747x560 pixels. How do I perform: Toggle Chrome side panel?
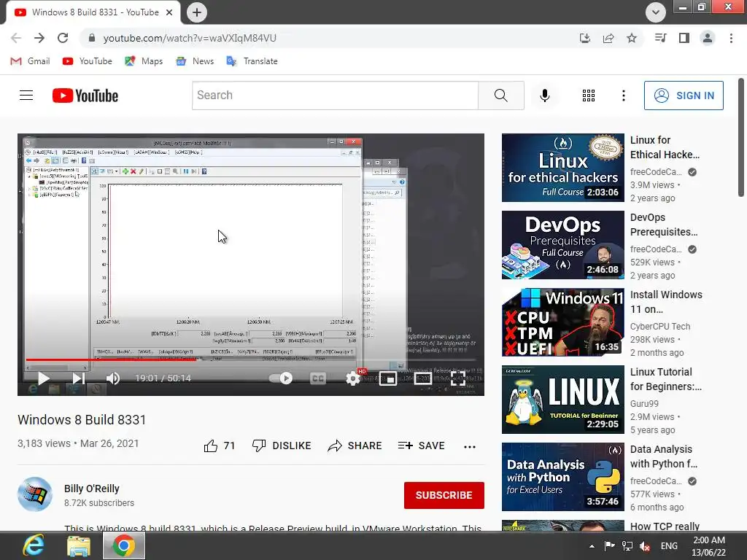tap(684, 38)
